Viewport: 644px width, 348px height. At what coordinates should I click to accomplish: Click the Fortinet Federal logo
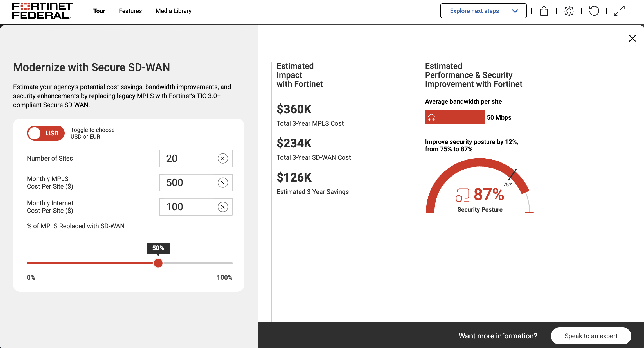42,11
